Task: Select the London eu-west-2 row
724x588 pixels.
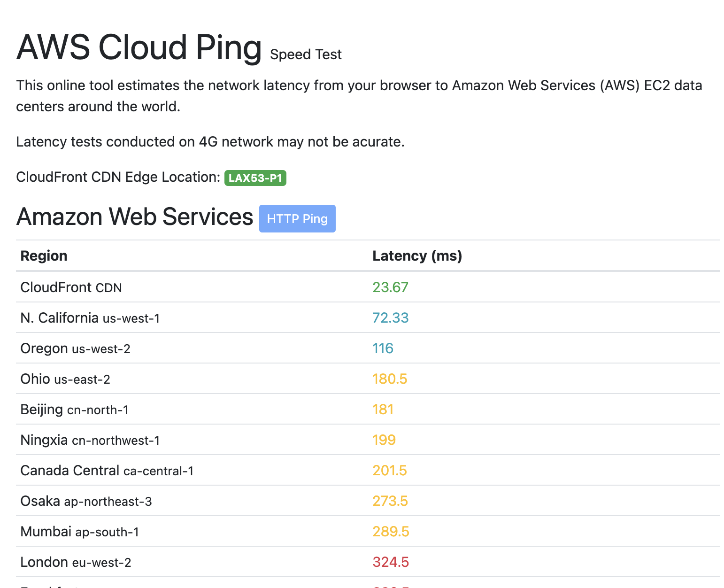Action: point(368,562)
